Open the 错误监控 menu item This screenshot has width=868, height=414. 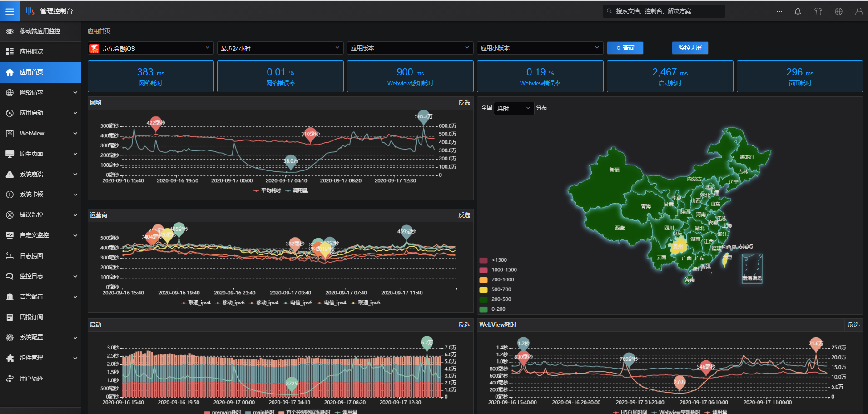pos(40,214)
